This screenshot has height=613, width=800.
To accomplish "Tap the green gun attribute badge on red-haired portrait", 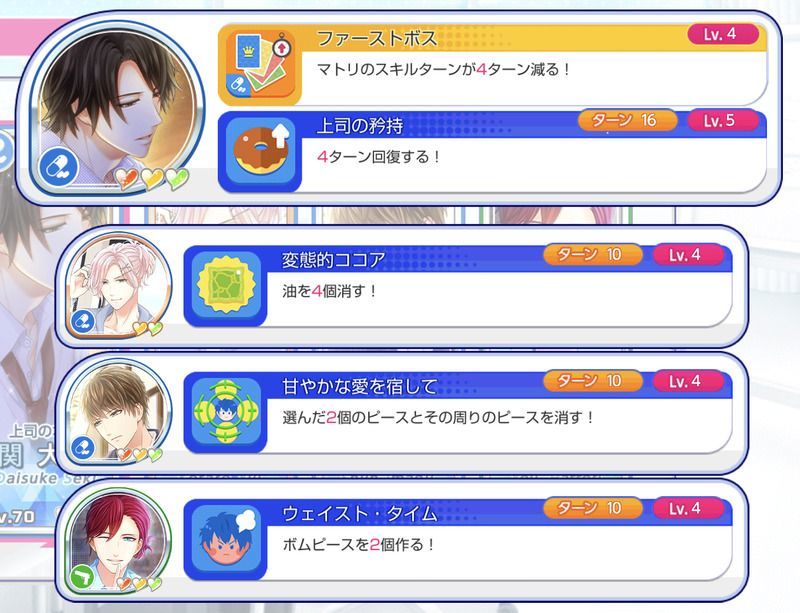I will [x=83, y=578].
